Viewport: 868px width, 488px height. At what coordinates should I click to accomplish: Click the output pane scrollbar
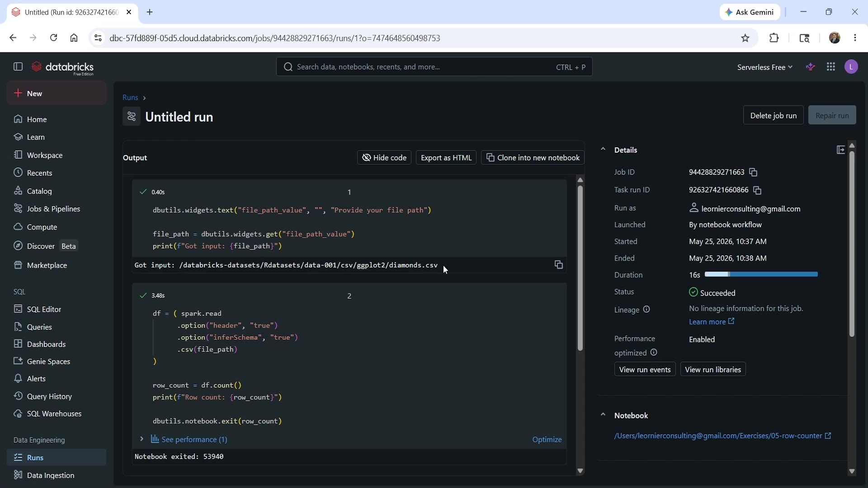point(580,268)
